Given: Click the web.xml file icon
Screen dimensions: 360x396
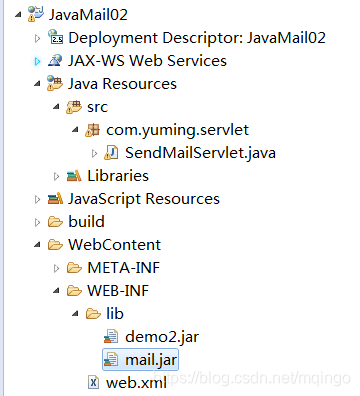Looking at the screenshot, I should point(93,382).
